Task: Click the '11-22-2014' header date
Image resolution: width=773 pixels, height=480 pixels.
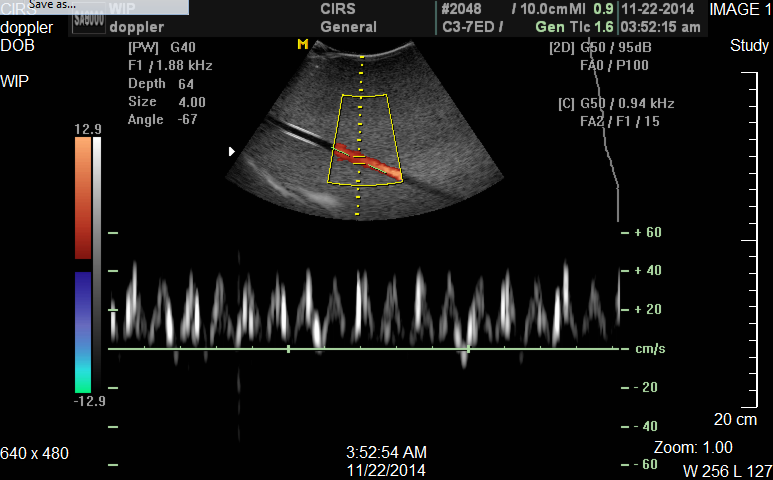Action: pyautogui.click(x=658, y=9)
